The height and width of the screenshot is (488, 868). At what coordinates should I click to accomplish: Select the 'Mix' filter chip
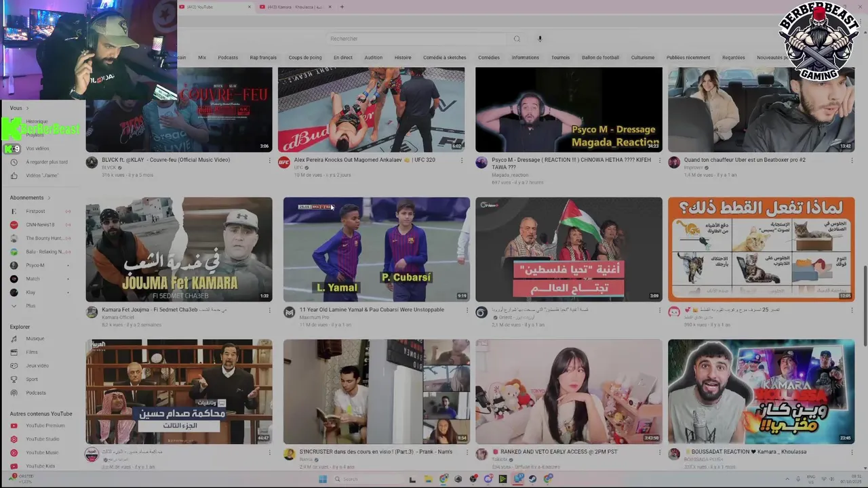click(202, 58)
